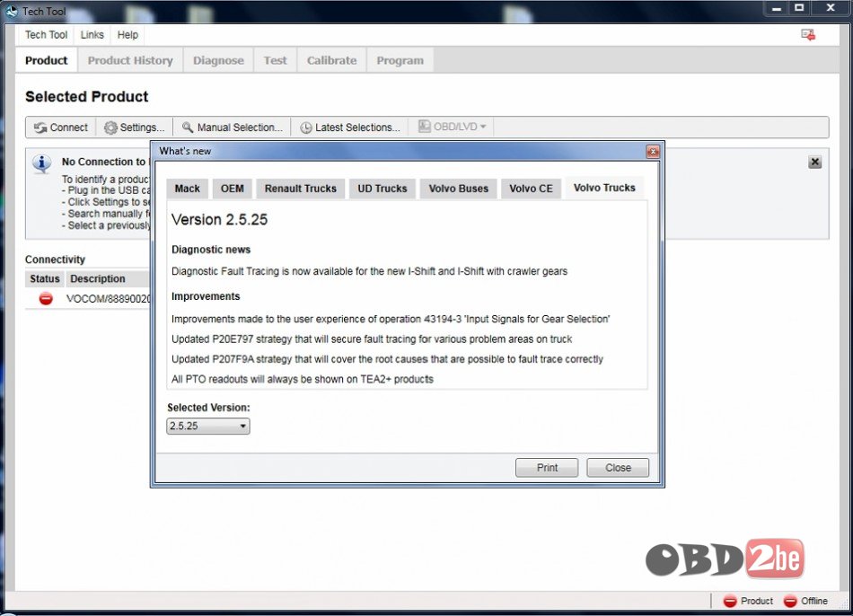Open the Calibrate tab
Image resolution: width=853 pixels, height=616 pixels.
[x=332, y=60]
